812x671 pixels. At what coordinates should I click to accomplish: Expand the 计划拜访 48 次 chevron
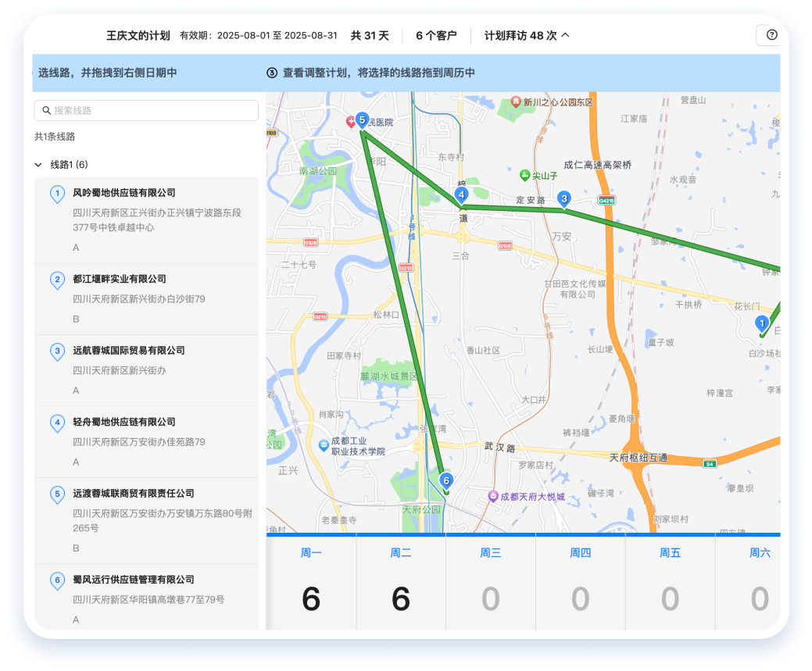coord(566,35)
